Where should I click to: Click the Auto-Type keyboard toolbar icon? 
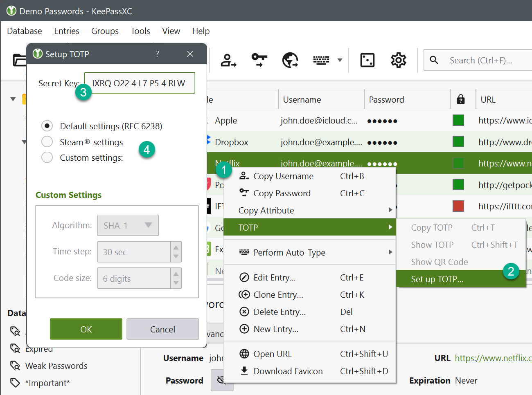(x=321, y=61)
